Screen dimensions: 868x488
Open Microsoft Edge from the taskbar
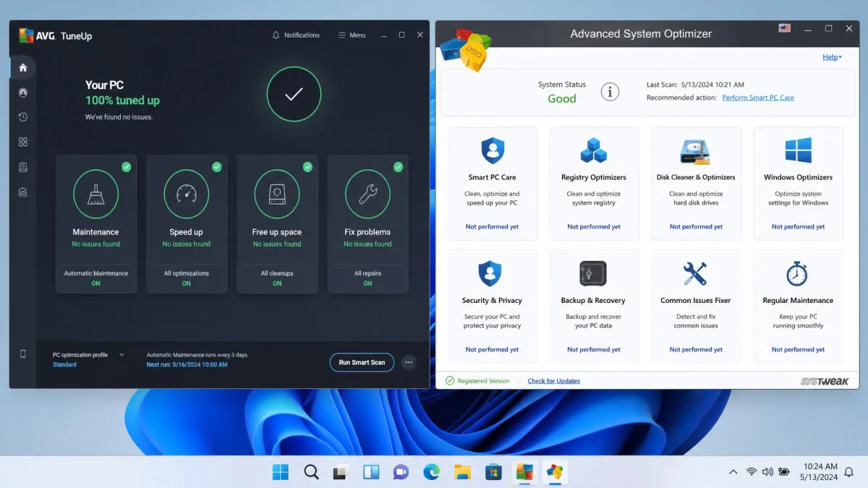coord(432,472)
